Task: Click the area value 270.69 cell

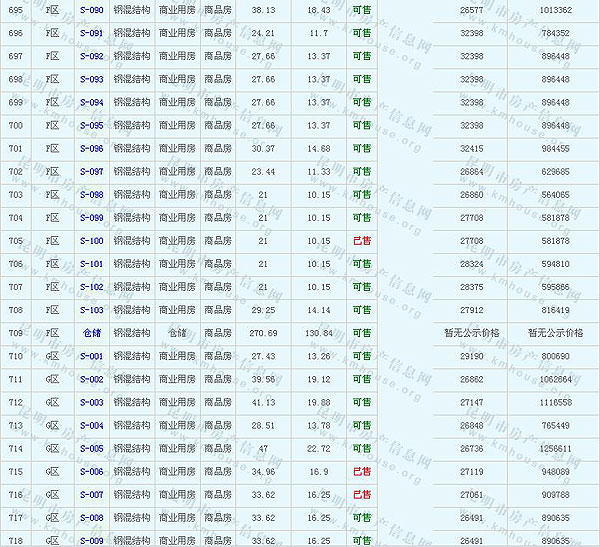Action: [x=263, y=333]
